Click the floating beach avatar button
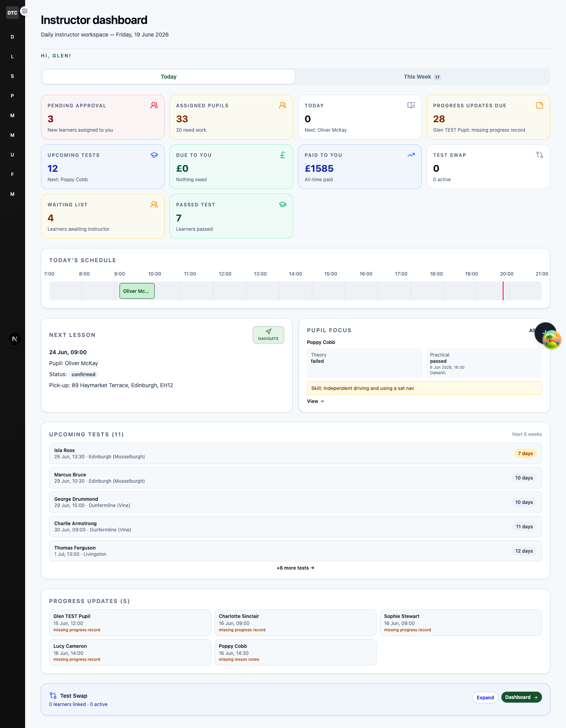566x728 pixels. 551,339
